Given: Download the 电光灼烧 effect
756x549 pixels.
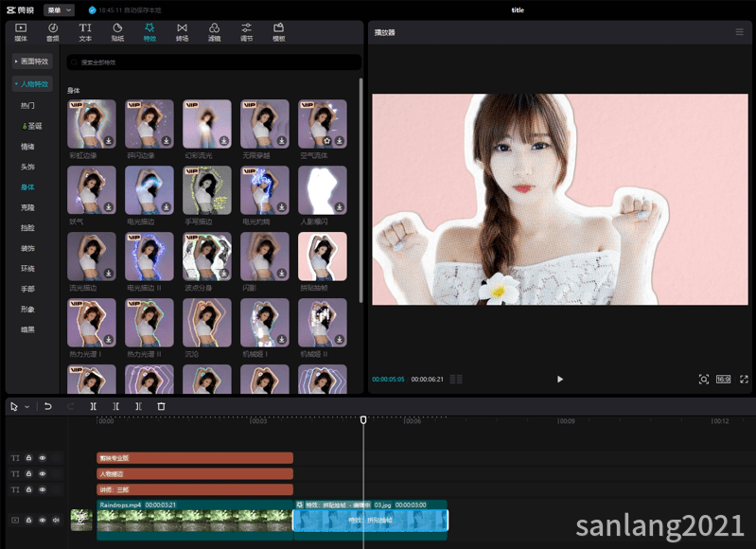Looking at the screenshot, I should point(282,207).
